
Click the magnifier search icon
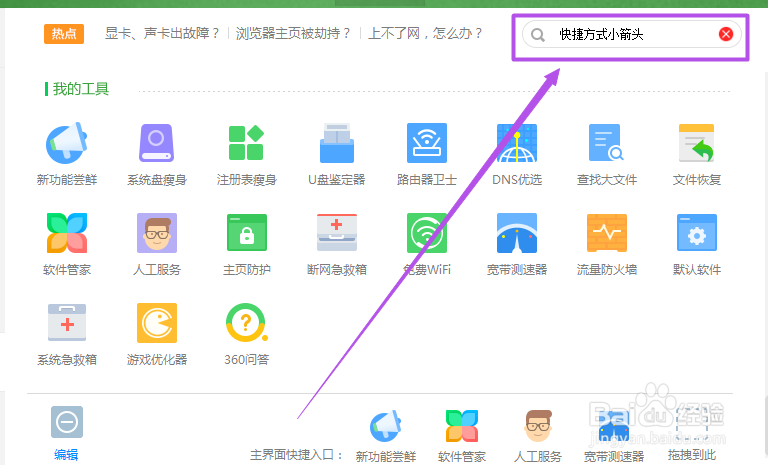pyautogui.click(x=537, y=34)
